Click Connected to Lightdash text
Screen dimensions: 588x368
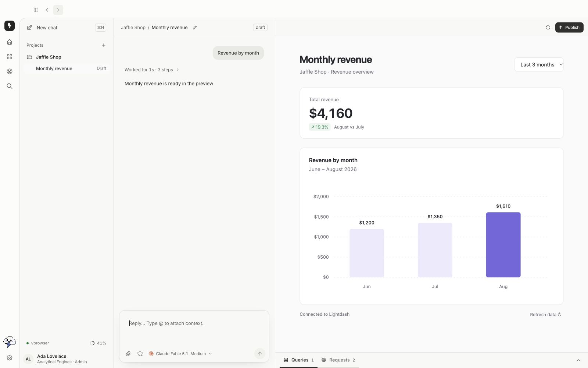point(325,314)
